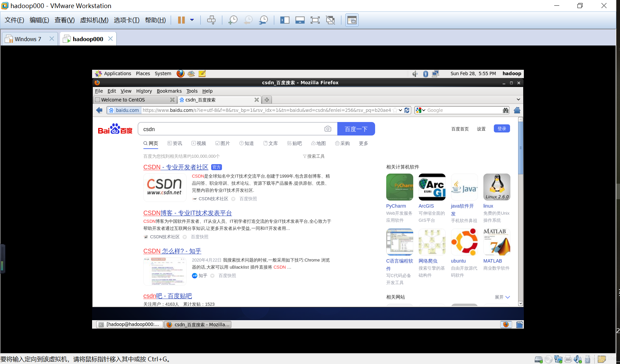Viewport: 620px width, 364px height.
Task: Open the snapshot manager
Action: pyautogui.click(x=263, y=20)
